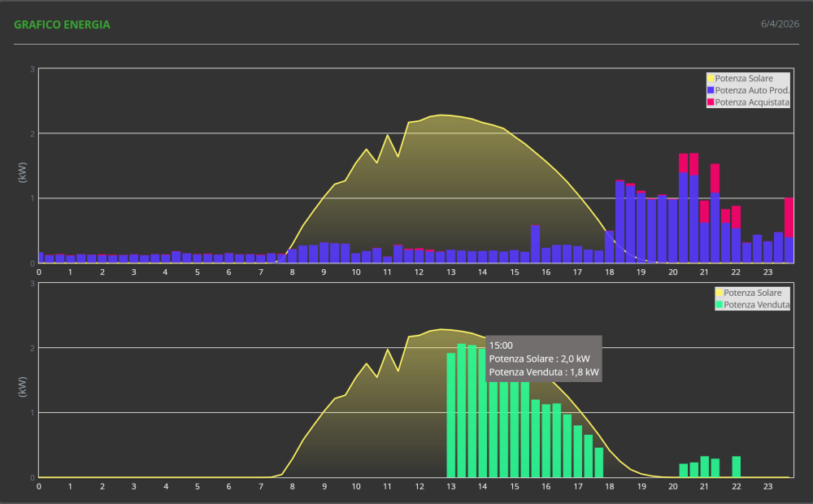Click the (kW) axis label of top chart
The width and height of the screenshot is (813, 504).
tap(22, 172)
